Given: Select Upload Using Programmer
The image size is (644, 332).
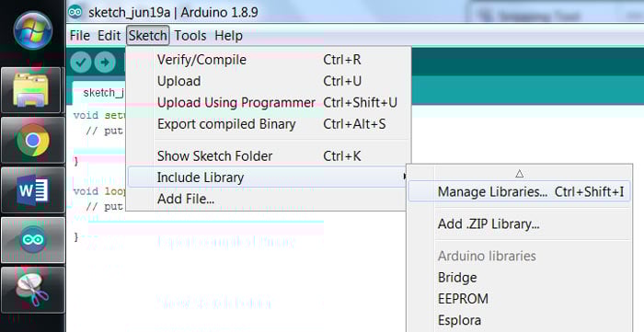Looking at the screenshot, I should (269, 103).
